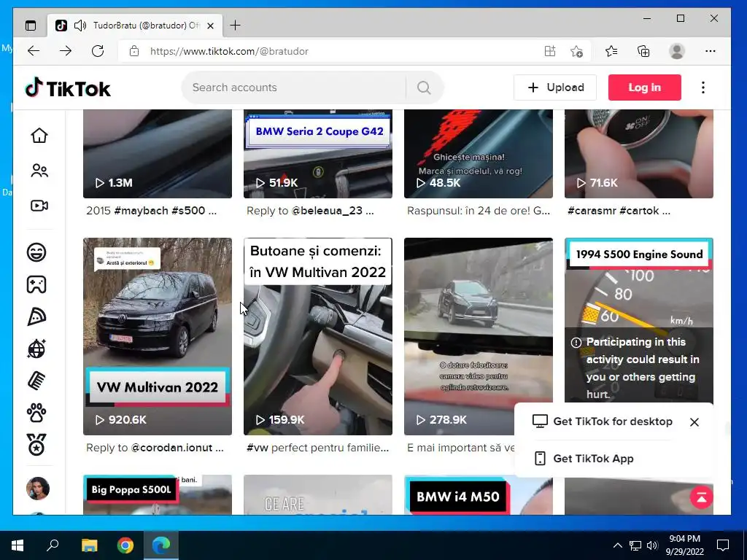Open Edge Settings and more menu
This screenshot has width=747, height=560.
pyautogui.click(x=711, y=51)
